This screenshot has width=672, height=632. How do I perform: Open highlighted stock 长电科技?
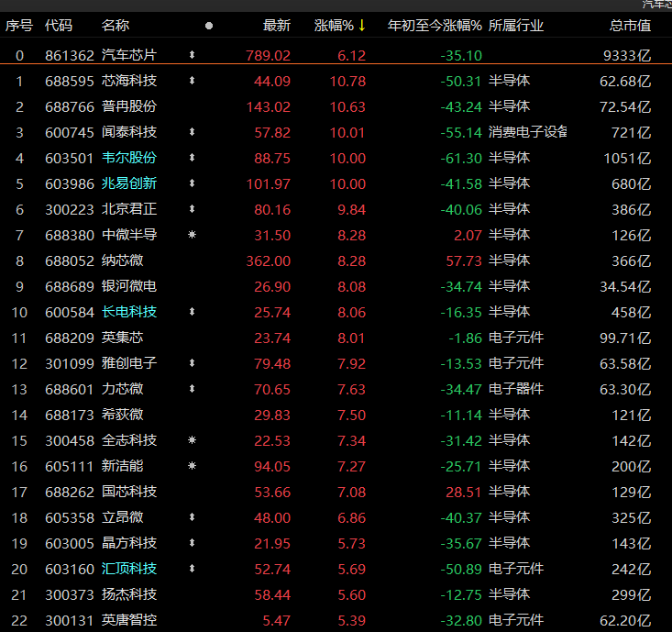[129, 312]
